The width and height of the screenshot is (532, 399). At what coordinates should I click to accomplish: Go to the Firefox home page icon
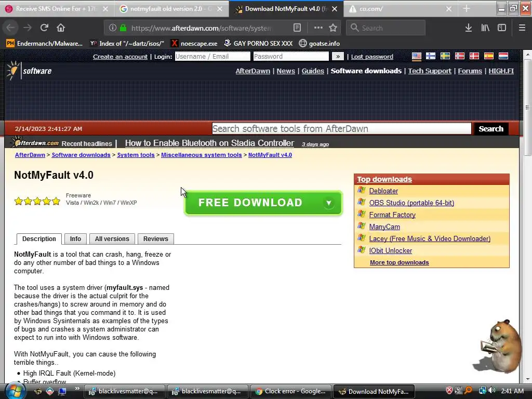tap(61, 28)
